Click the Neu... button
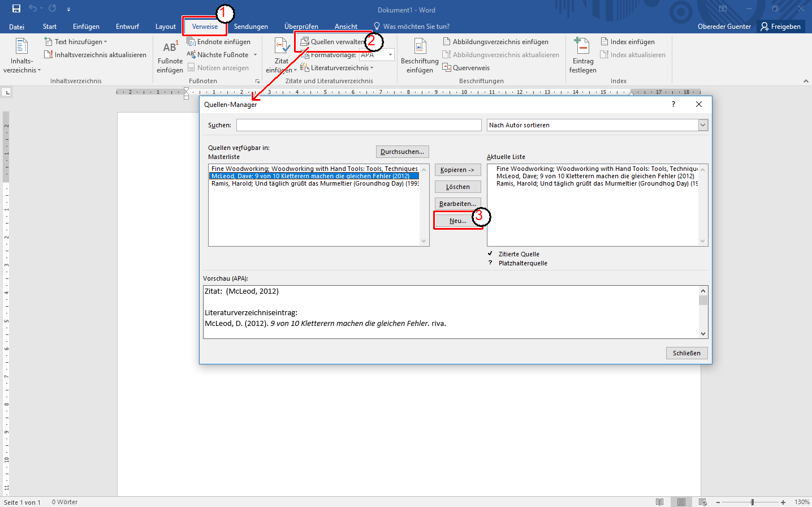Image resolution: width=812 pixels, height=507 pixels. click(x=457, y=221)
